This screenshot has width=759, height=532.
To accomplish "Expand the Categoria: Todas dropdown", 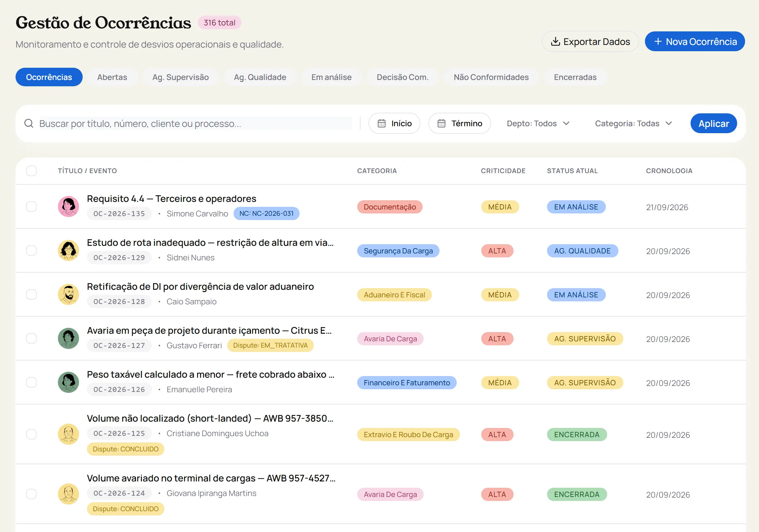I will [x=633, y=124].
